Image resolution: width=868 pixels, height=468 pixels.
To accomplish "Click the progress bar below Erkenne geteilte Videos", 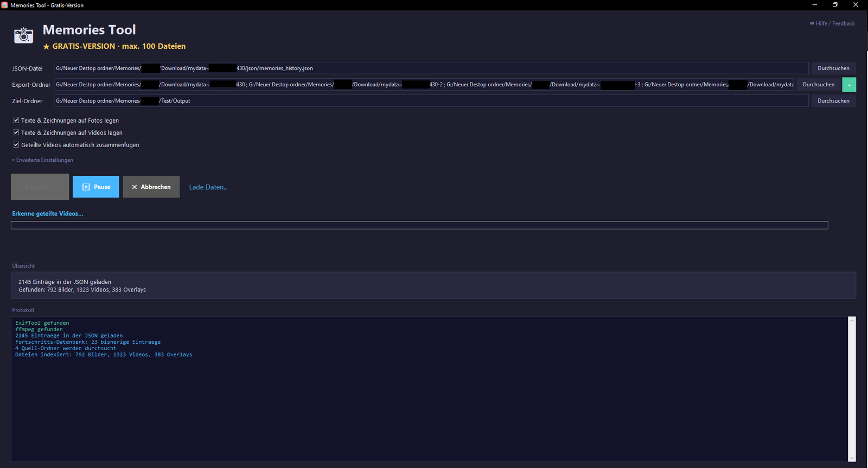I will tap(419, 225).
